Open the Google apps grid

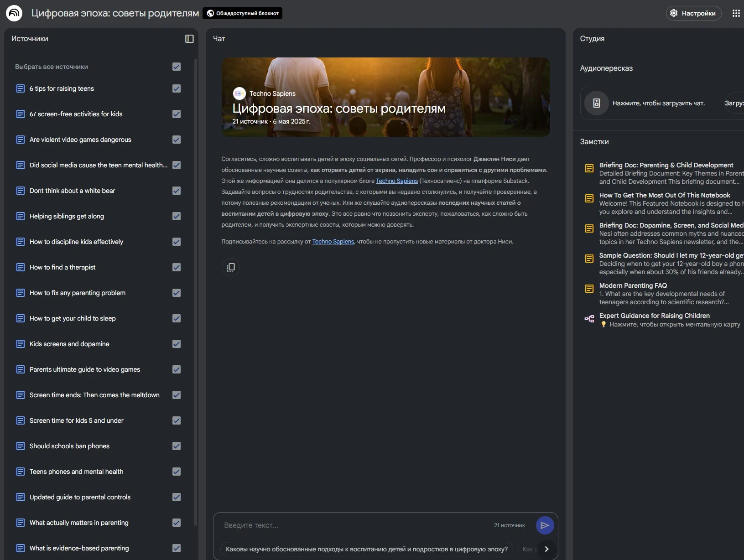click(736, 13)
